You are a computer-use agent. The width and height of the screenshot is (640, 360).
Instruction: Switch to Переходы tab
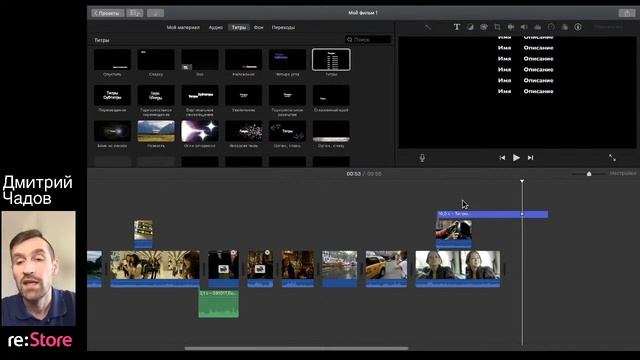[x=283, y=27]
